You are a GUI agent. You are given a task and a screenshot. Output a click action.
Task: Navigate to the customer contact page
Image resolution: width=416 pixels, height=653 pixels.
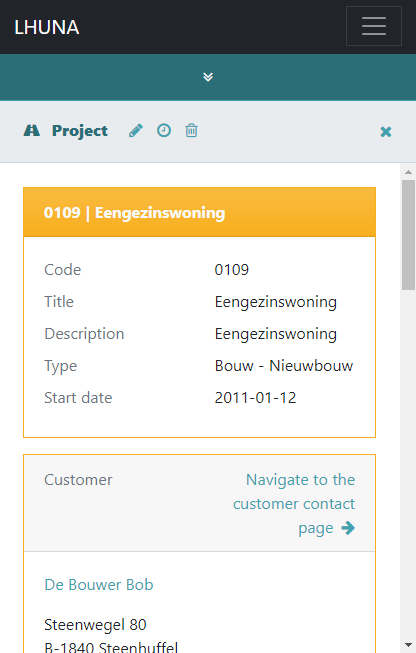tap(294, 504)
